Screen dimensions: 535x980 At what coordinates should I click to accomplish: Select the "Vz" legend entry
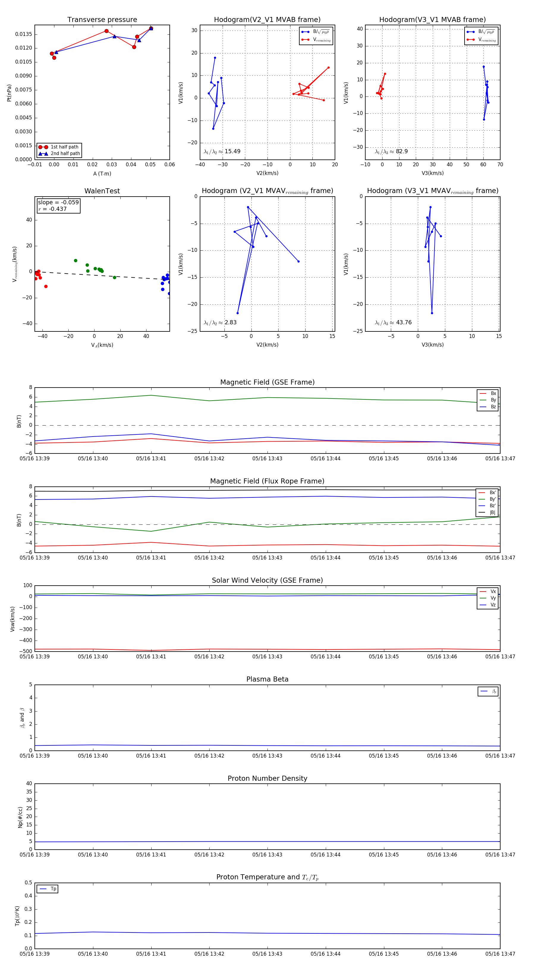[x=488, y=605]
